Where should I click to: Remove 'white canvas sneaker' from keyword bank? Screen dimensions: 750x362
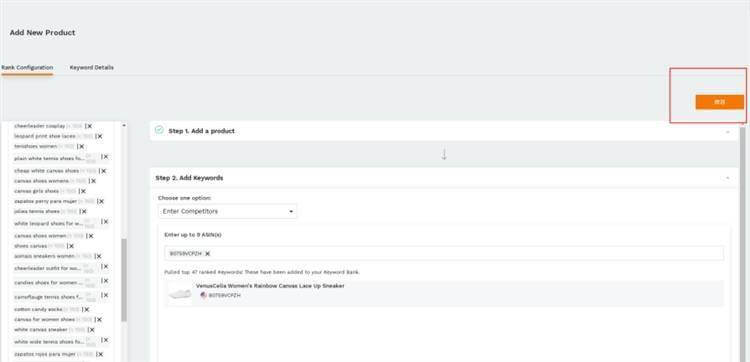click(x=92, y=330)
